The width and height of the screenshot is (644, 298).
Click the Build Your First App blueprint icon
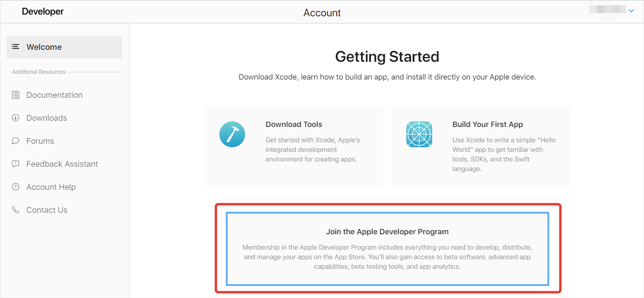point(419,134)
